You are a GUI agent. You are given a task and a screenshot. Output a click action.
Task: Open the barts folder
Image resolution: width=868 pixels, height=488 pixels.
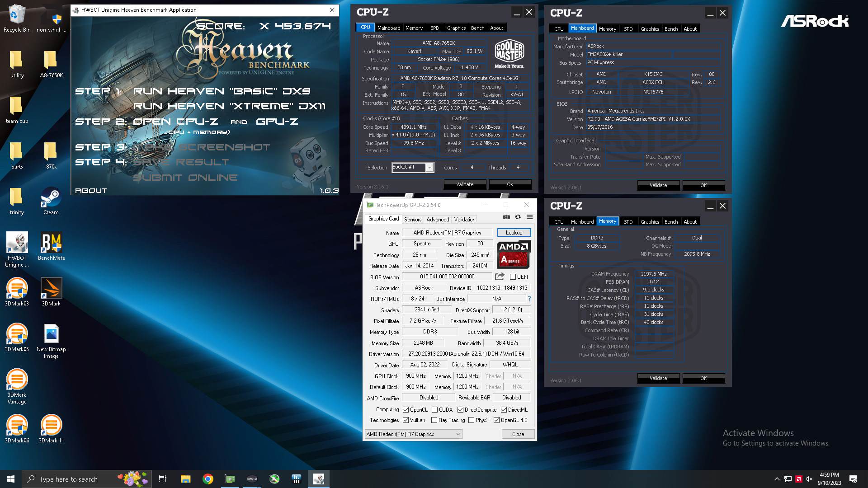(x=17, y=155)
